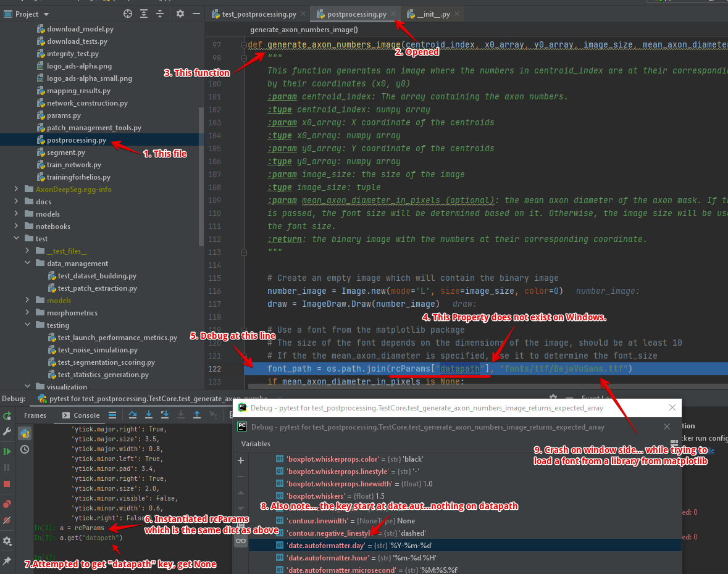The width and height of the screenshot is (728, 574).
Task: Stop the debug session
Action: pyautogui.click(x=7, y=484)
